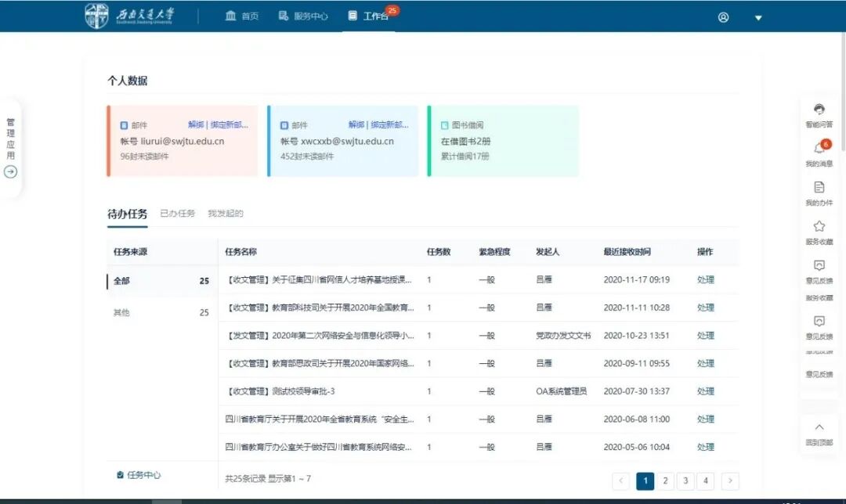Select the 工作台 workbench menu
846x504 pixels.
tap(368, 16)
